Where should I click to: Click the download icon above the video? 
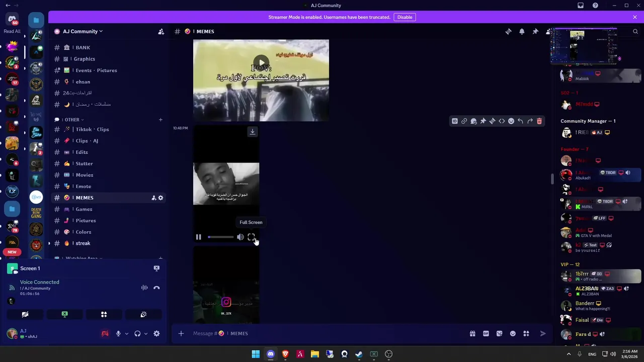pos(253,132)
